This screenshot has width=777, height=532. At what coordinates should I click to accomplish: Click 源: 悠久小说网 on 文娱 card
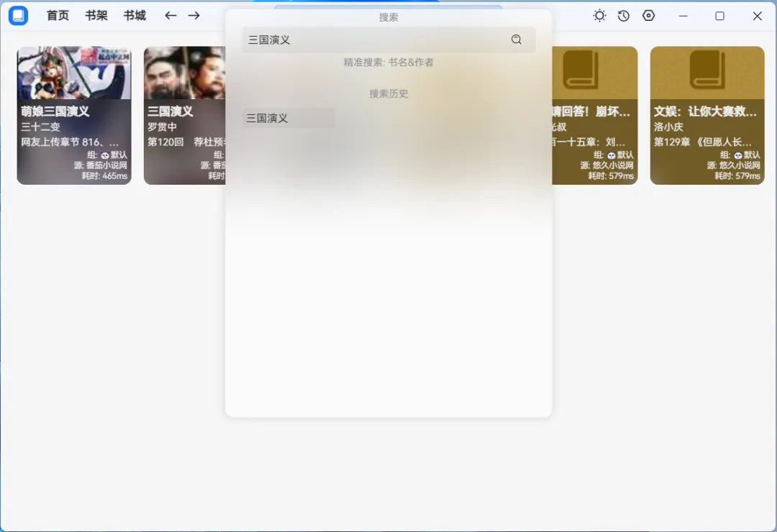[x=733, y=165]
